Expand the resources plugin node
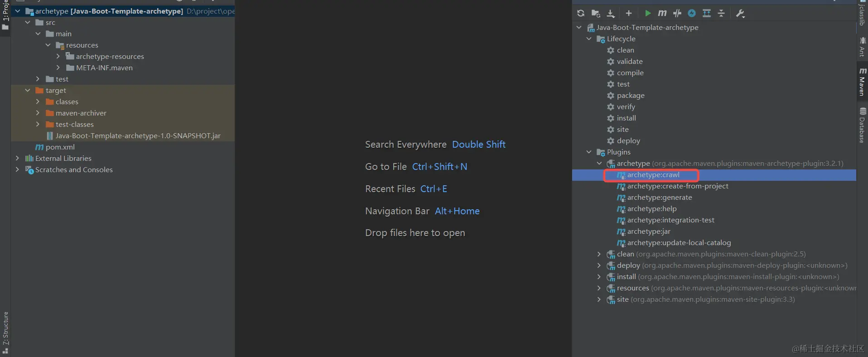This screenshot has height=357, width=868. [x=599, y=288]
